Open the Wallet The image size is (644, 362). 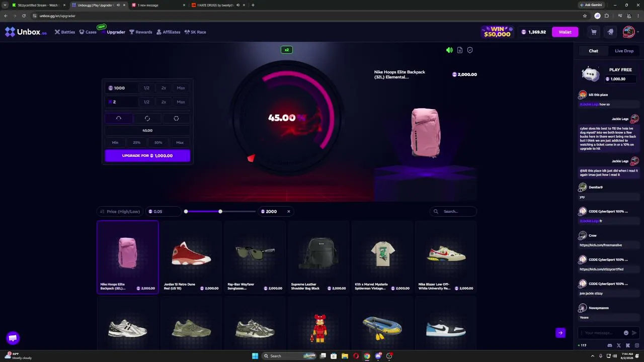(565, 32)
